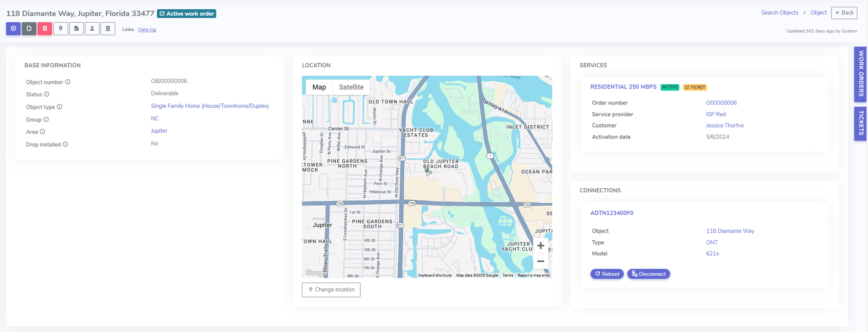This screenshot has height=332, width=868.
Task: Open customer Jessica Thorfve
Action: [x=725, y=125]
